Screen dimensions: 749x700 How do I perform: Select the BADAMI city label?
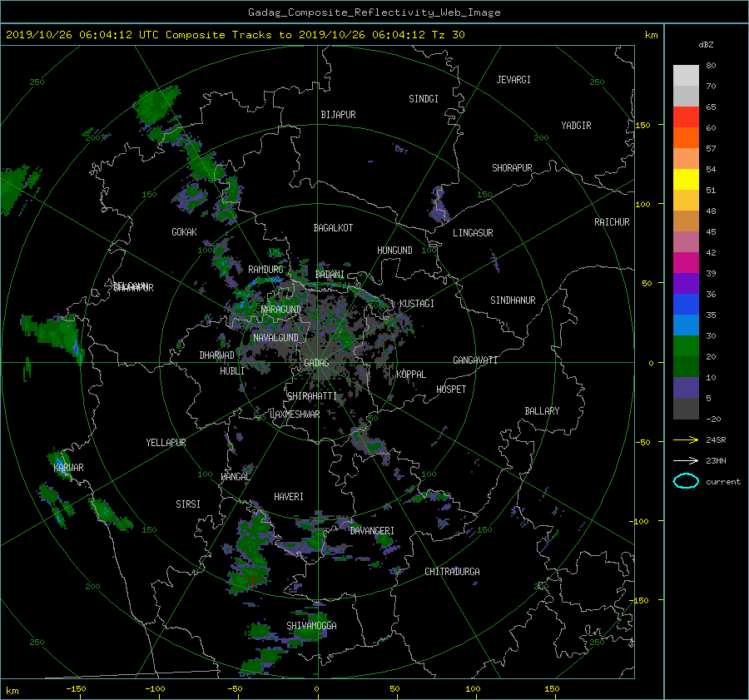click(330, 275)
